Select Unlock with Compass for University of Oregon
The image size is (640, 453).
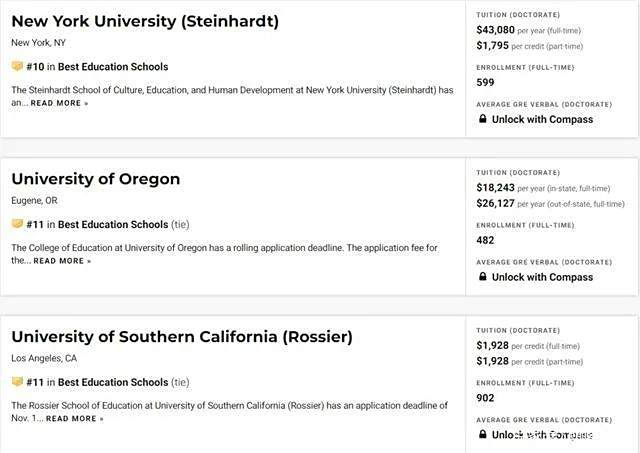(x=542, y=277)
